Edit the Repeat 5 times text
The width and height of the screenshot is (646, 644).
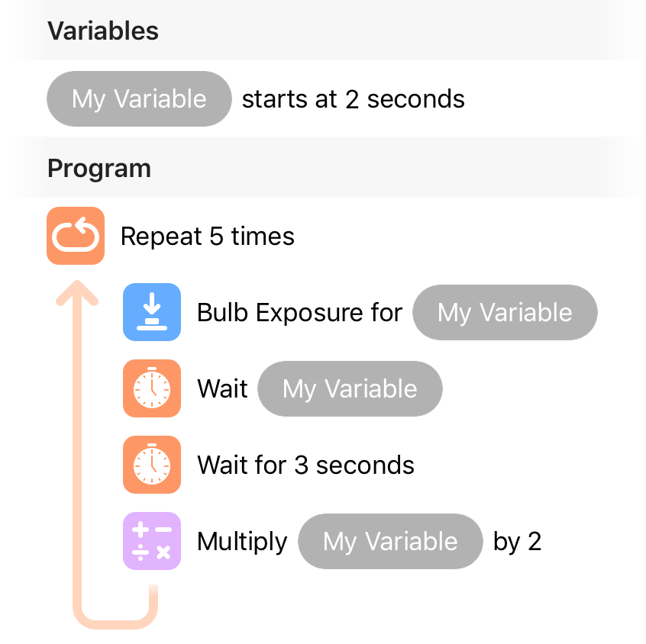coord(208,237)
